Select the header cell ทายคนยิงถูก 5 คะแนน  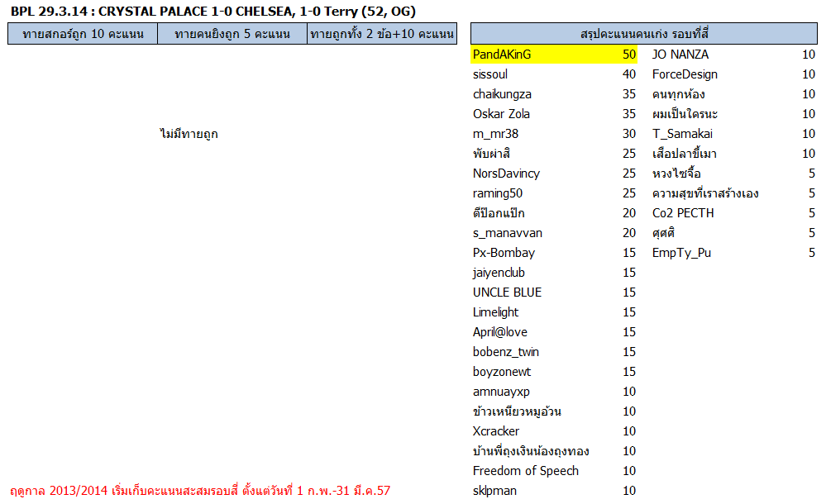click(232, 34)
